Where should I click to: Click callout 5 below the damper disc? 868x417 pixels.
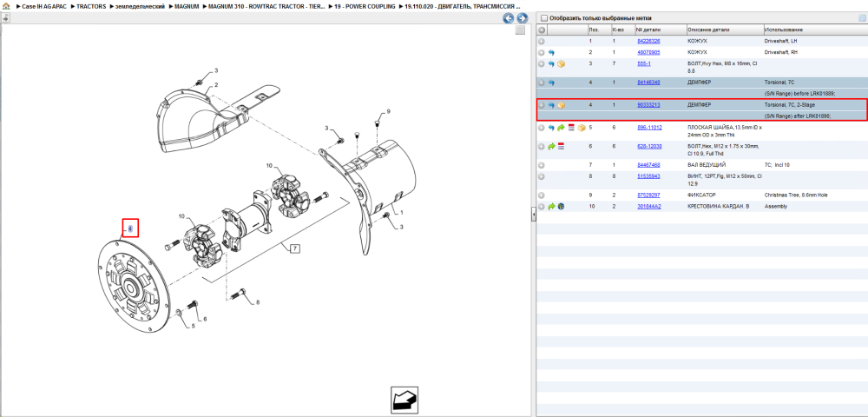click(x=194, y=326)
